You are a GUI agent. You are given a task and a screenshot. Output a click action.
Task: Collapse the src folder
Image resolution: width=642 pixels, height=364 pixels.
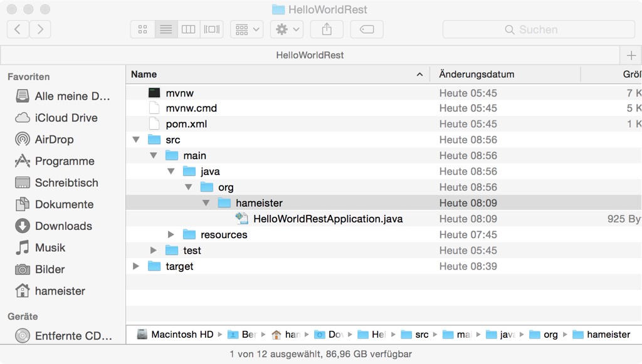136,140
